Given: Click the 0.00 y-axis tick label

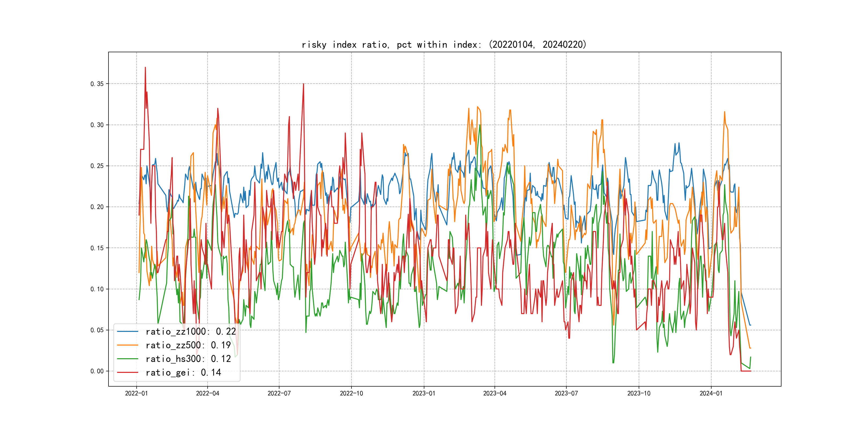Looking at the screenshot, I should 97,371.
